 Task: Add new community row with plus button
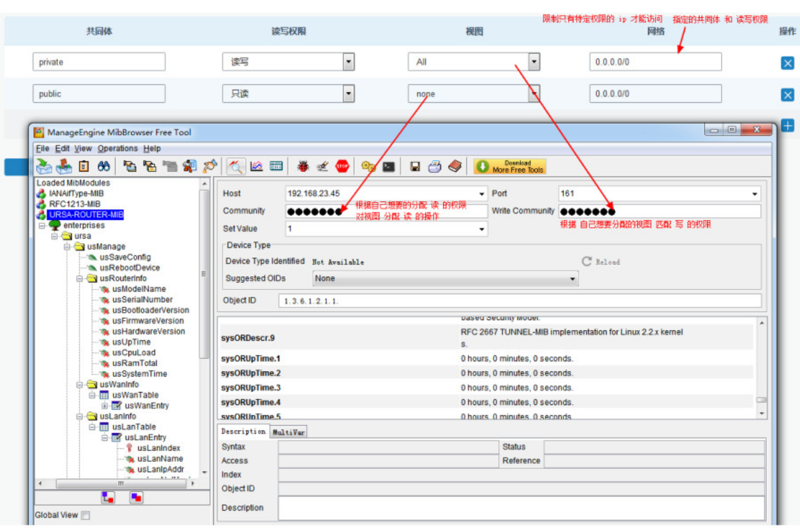(787, 126)
